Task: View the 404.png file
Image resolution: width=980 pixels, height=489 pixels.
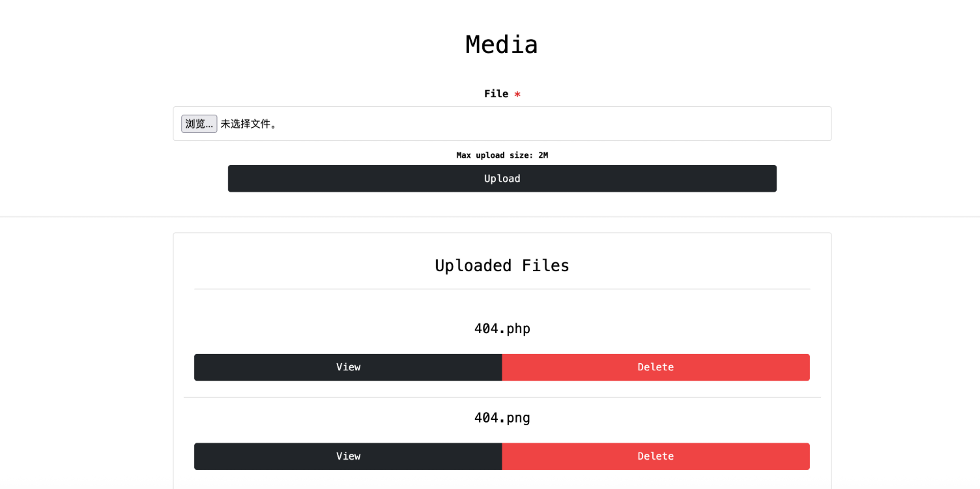Action: (x=348, y=456)
